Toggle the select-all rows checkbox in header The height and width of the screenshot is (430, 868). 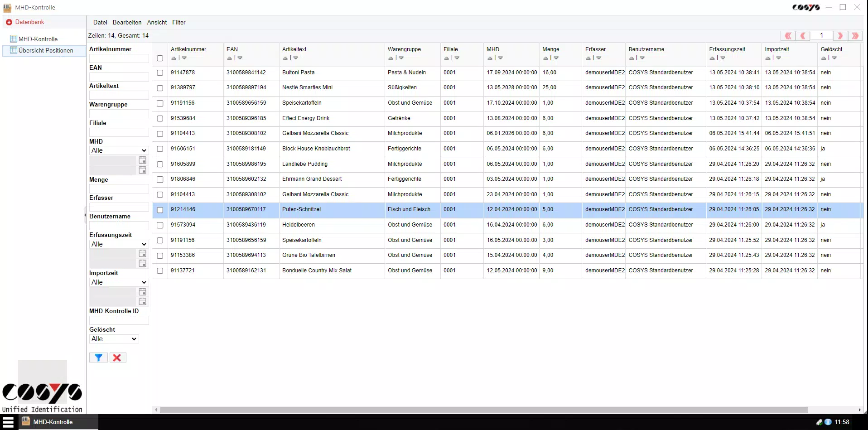[x=160, y=58]
